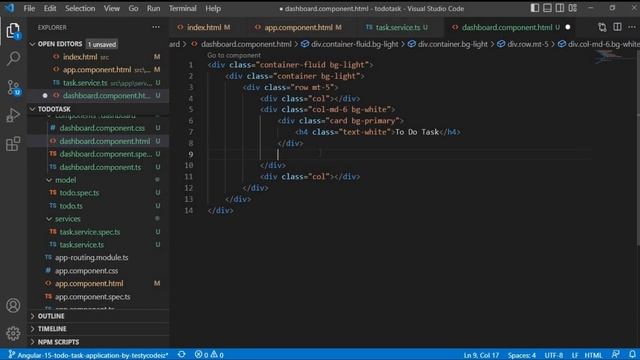Click div.container-fluid.bg-light breadcrumb

[354, 44]
